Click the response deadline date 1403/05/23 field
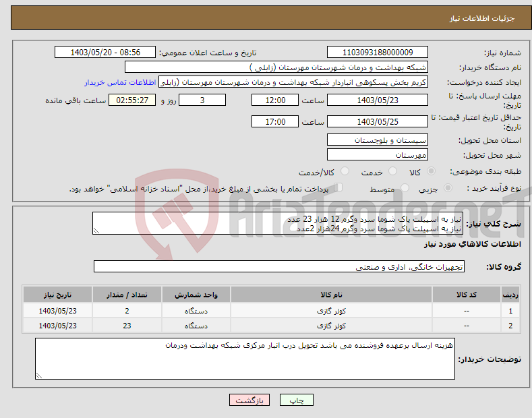The width and height of the screenshot is (532, 418). (378, 100)
